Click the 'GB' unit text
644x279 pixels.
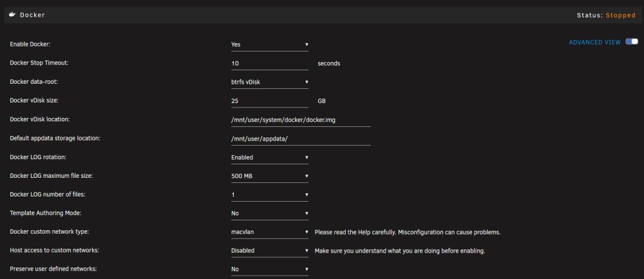[x=321, y=101]
